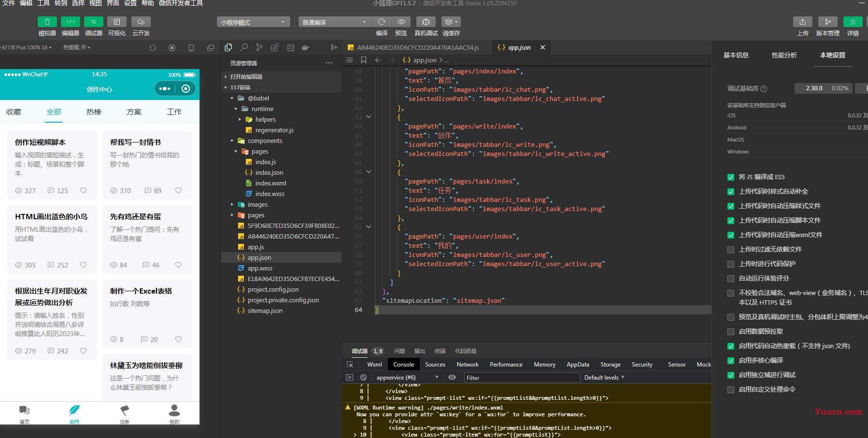
Task: Click the compile refresh icon
Action: click(x=382, y=22)
